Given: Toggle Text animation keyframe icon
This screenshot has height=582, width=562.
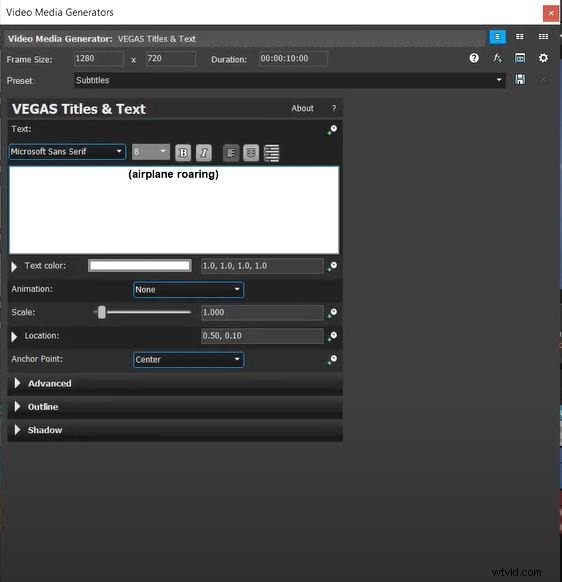Looking at the screenshot, I should (332, 130).
